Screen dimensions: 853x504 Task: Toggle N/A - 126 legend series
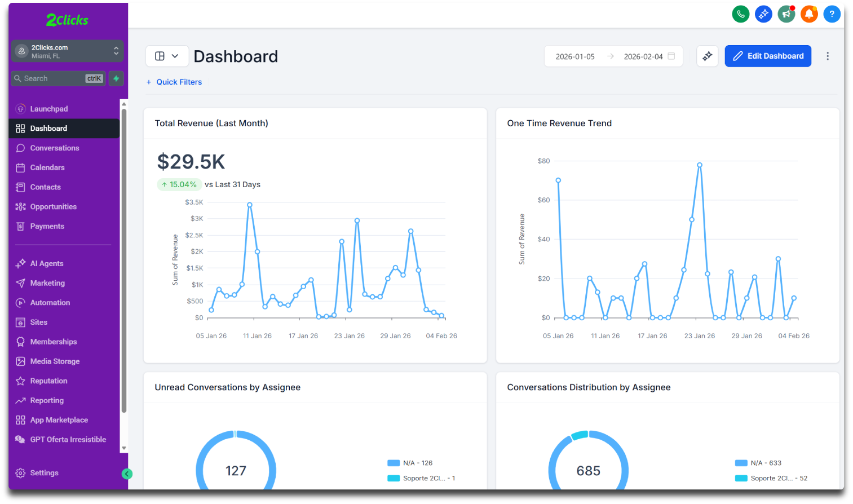pos(417,463)
